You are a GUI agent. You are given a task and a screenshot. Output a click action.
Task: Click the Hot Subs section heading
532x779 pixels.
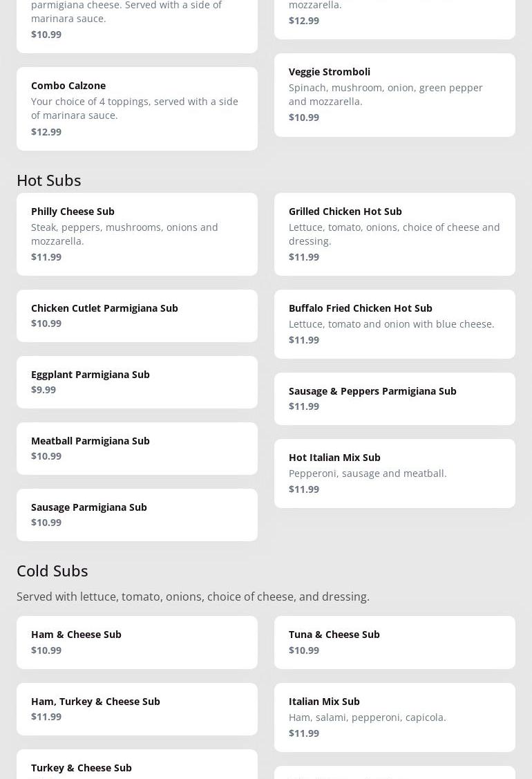tap(49, 180)
